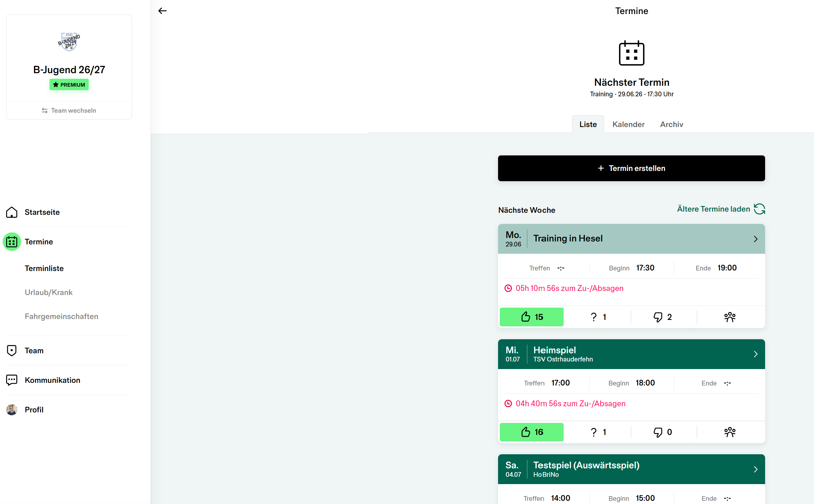This screenshot has width=814, height=504.
Task: Show participants for Training in Hesel
Action: (x=730, y=317)
